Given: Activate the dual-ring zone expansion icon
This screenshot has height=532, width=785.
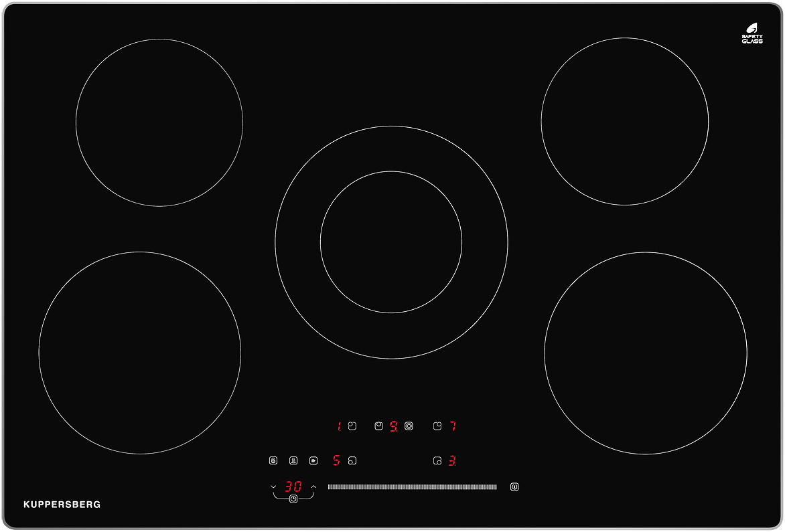Looking at the screenshot, I should coord(409,426).
